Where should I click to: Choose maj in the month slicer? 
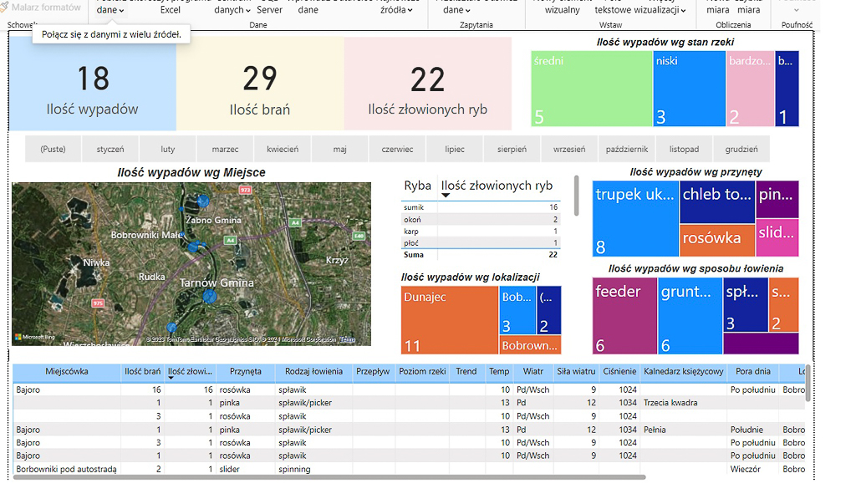click(339, 149)
